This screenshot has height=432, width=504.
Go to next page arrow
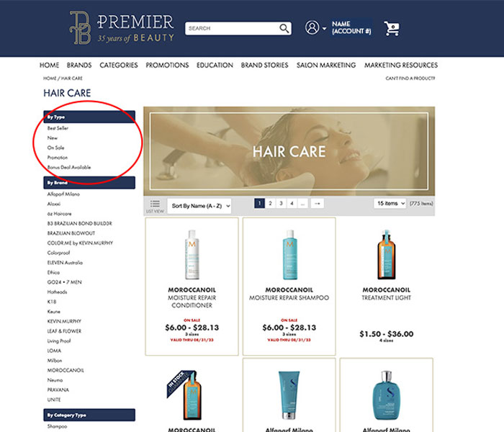click(318, 204)
